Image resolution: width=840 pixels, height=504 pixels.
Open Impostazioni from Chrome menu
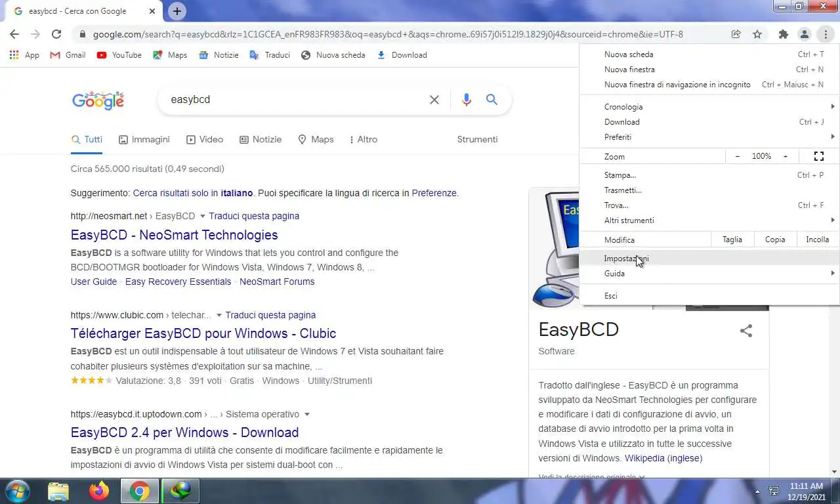(709, 259)
